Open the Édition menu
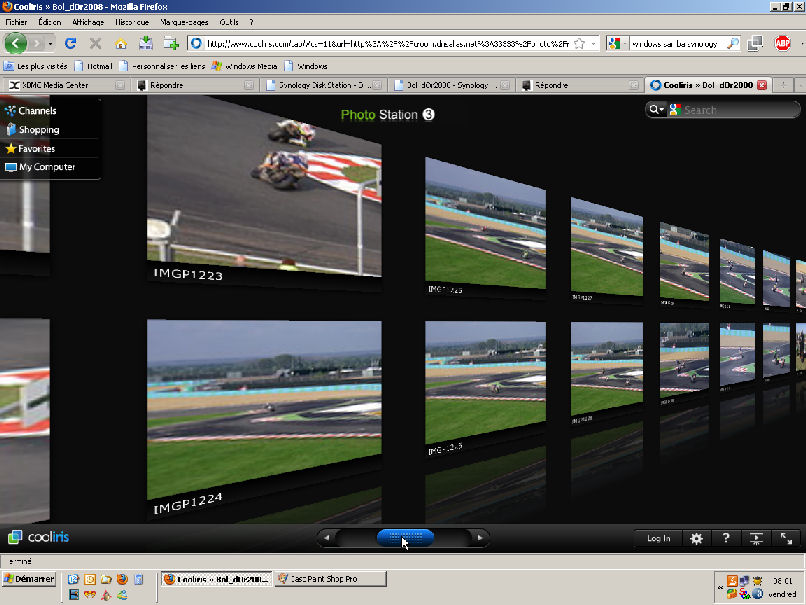The image size is (806, 605). click(x=49, y=22)
